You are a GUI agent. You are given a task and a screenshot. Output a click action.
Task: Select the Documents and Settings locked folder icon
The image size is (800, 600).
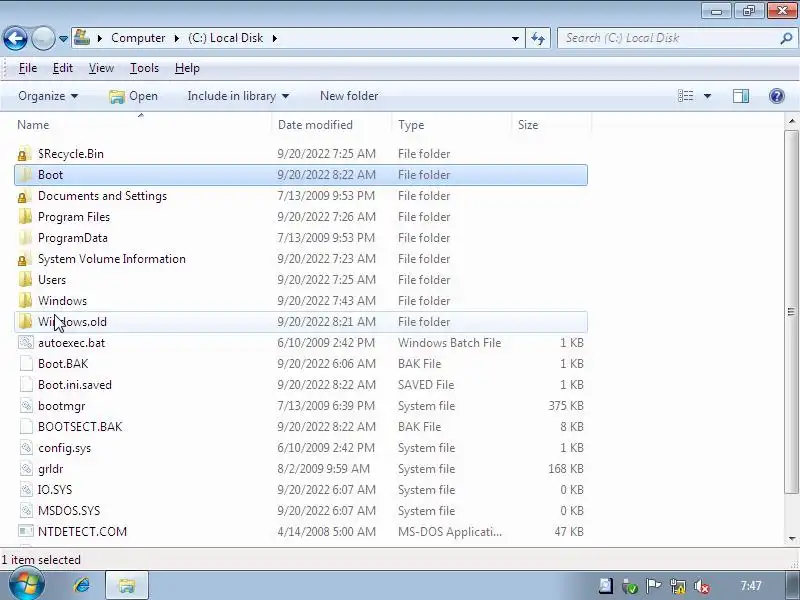pos(23,196)
